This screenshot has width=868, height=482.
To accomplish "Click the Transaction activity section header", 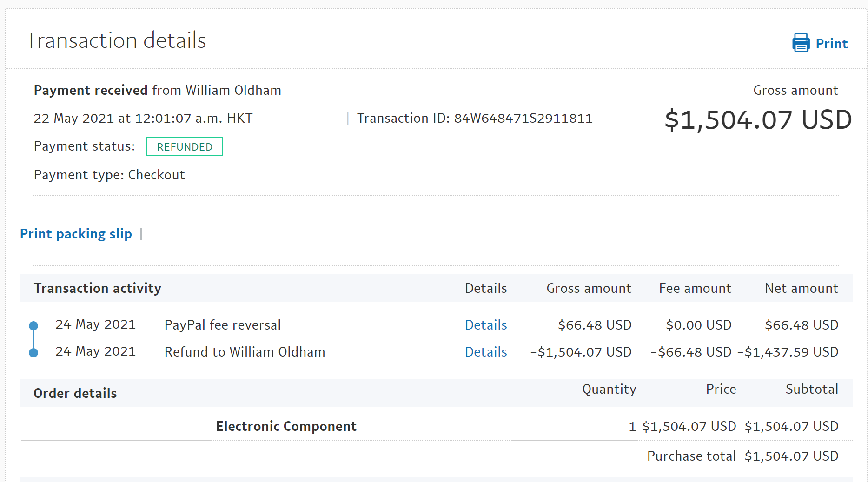I will click(x=98, y=288).
